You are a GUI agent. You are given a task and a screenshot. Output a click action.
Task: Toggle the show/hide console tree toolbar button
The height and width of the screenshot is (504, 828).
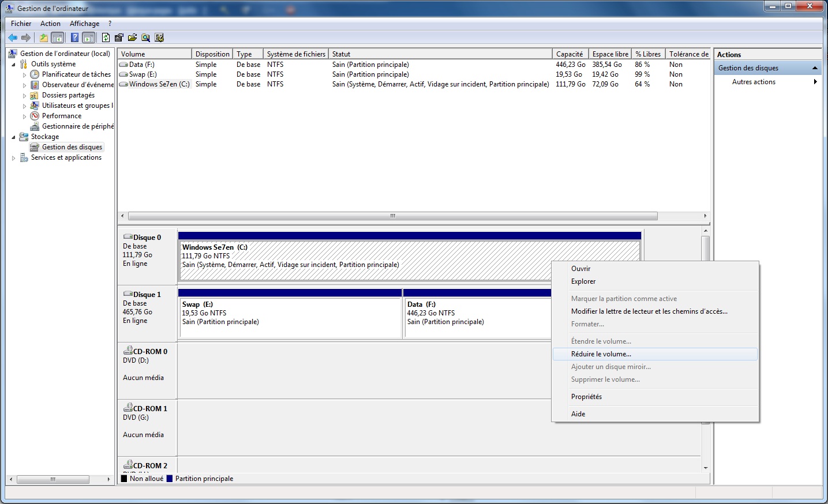click(58, 38)
